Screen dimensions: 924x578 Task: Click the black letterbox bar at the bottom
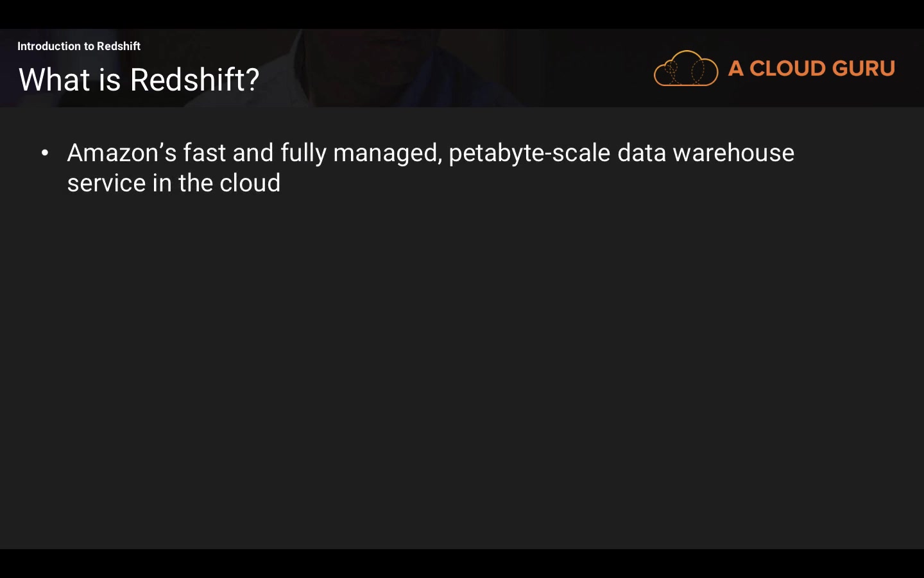tap(462, 563)
